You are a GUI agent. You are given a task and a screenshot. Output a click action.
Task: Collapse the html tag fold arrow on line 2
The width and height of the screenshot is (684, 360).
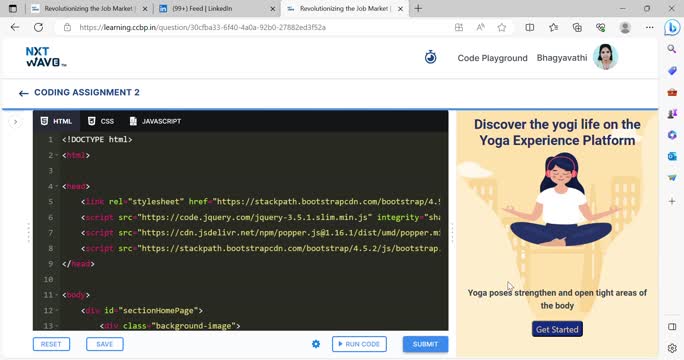coord(57,155)
